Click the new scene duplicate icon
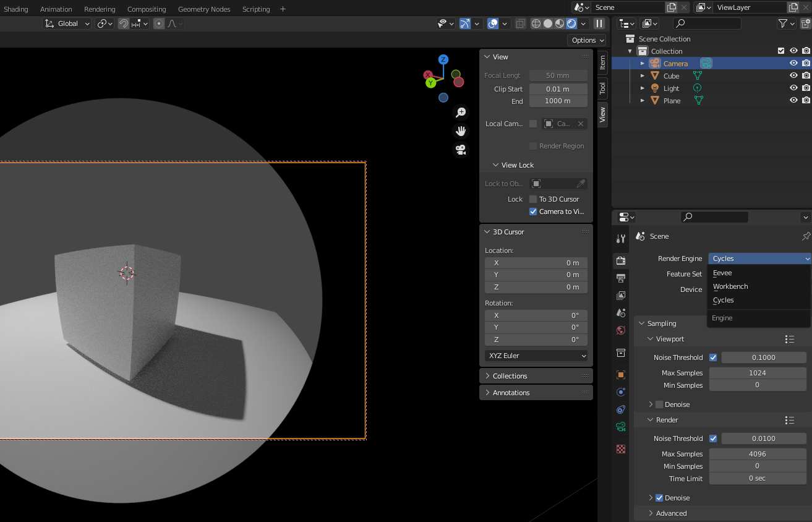The width and height of the screenshot is (812, 522). [672, 7]
